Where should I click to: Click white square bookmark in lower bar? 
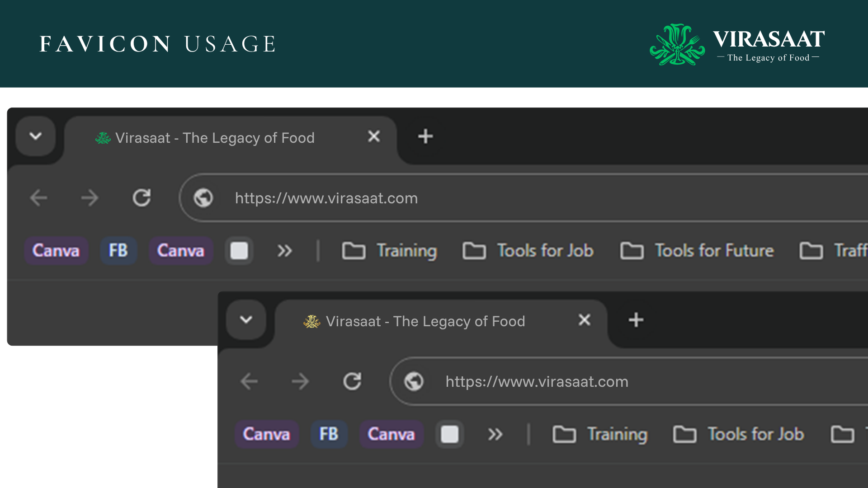click(x=449, y=434)
